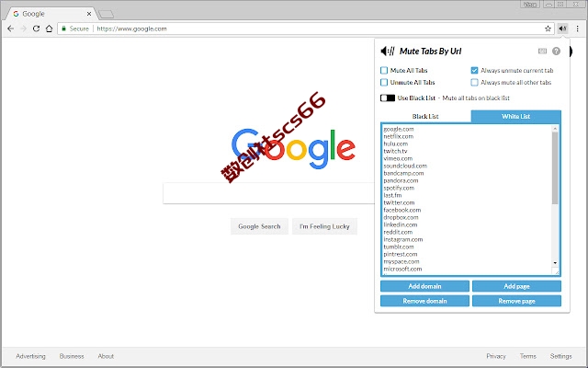The height and width of the screenshot is (368, 588).
Task: Click the keyboard shortcuts icon in popup
Action: [x=542, y=52]
